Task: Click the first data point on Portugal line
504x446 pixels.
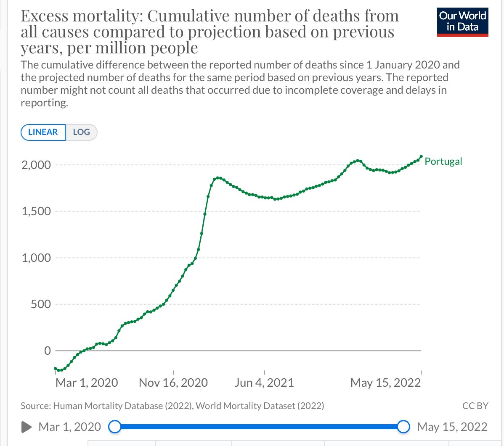Action: coord(56,369)
